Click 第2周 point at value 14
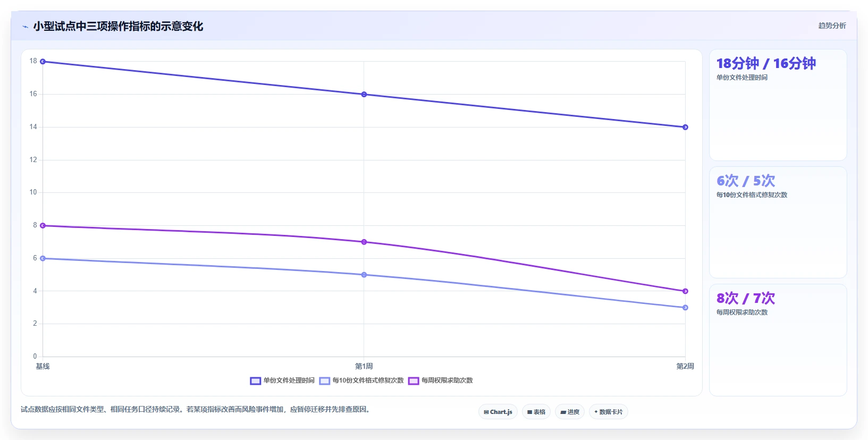The image size is (868, 440). tap(685, 127)
